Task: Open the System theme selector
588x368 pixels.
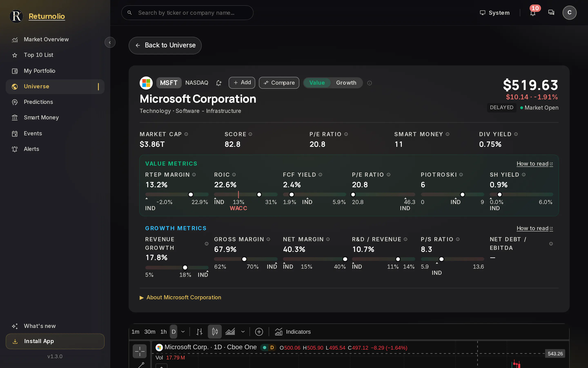Action: point(495,13)
